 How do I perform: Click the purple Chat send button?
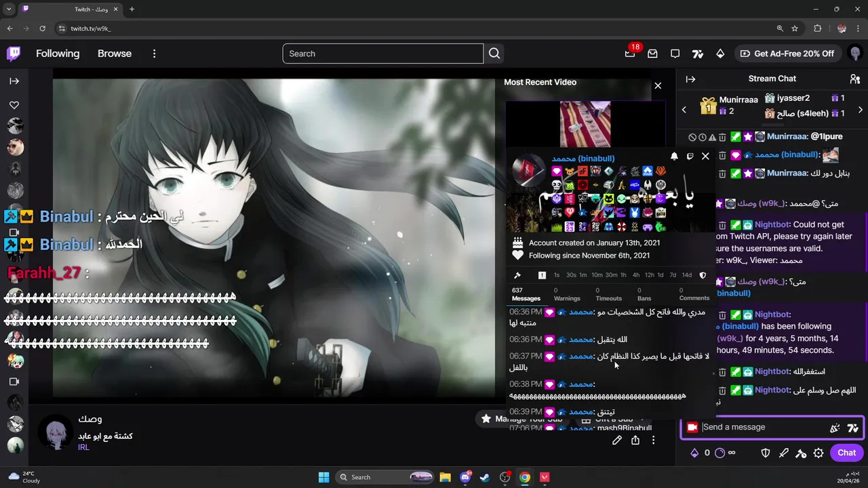click(846, 453)
